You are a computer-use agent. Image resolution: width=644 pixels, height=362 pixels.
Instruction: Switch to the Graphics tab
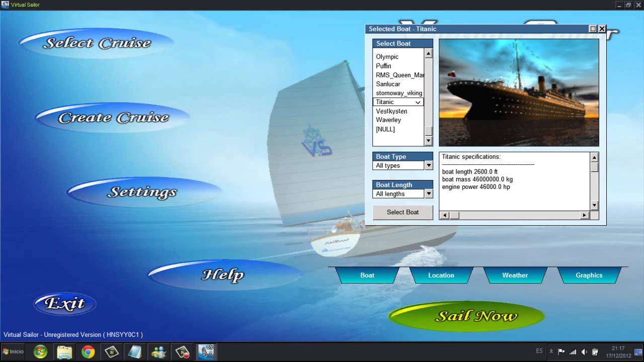pos(589,275)
